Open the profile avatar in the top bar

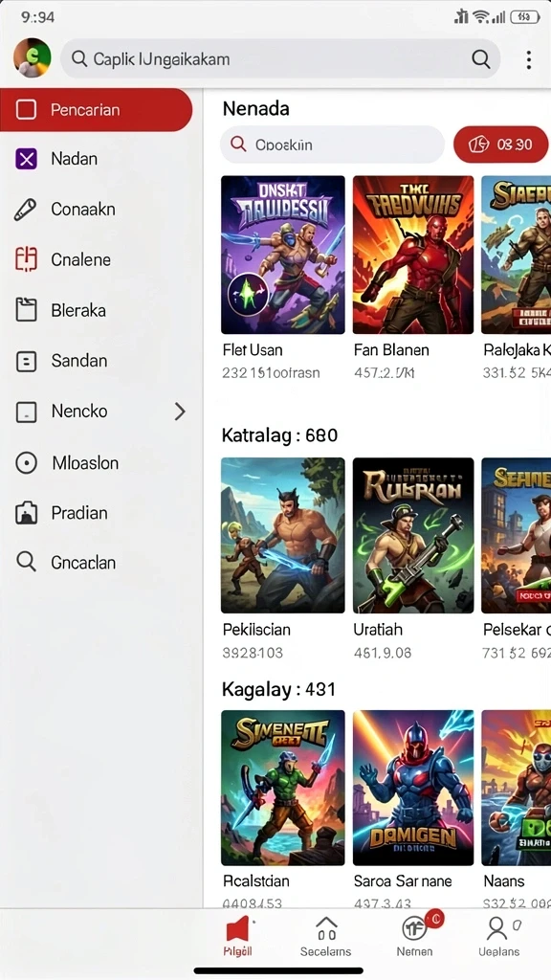(x=32, y=58)
